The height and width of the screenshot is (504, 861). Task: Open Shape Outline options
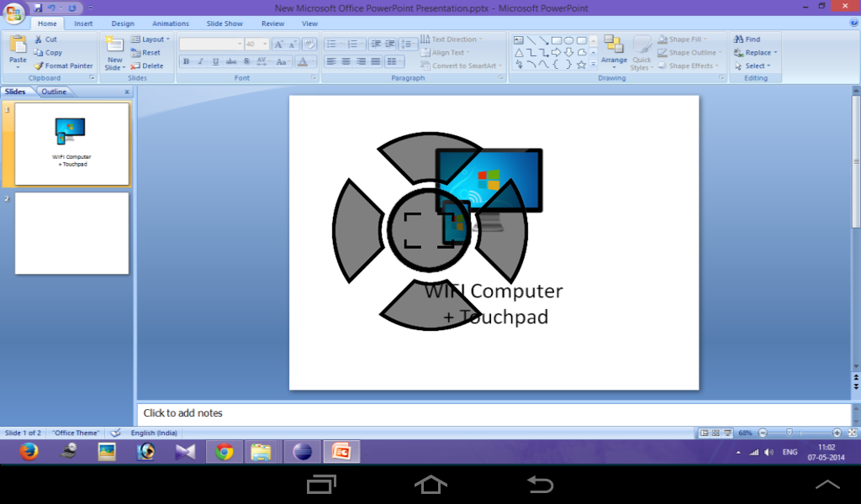tap(689, 53)
